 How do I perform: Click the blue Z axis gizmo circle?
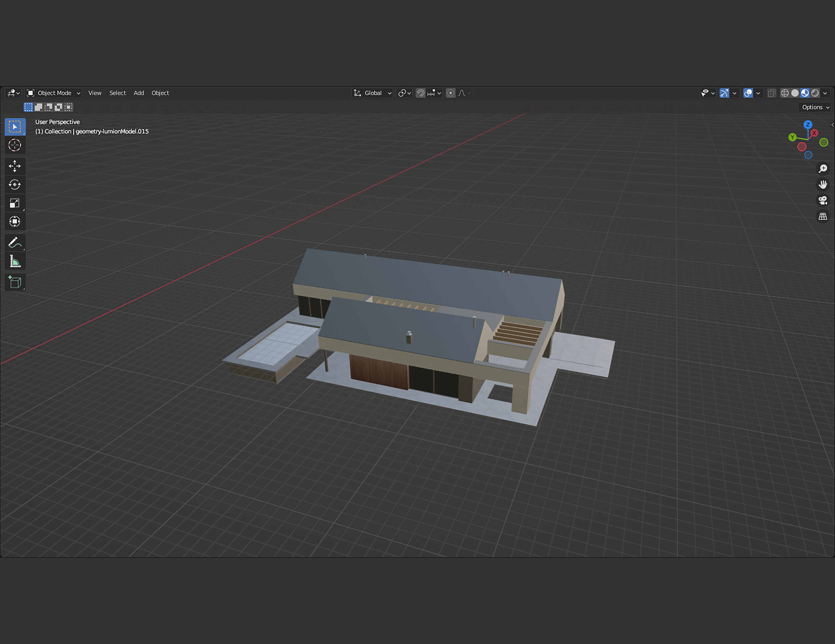click(808, 125)
